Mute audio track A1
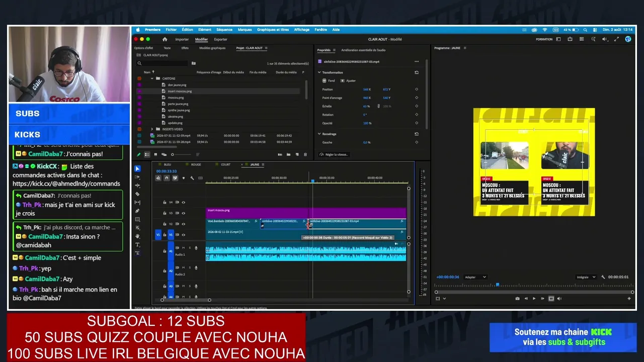The height and width of the screenshot is (362, 644). [x=183, y=247]
